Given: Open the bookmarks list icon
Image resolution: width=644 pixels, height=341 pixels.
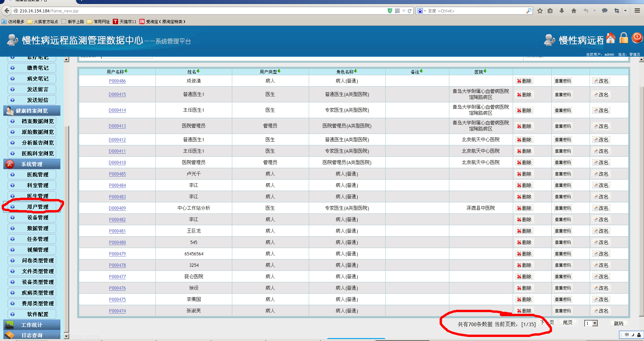Looking at the screenshot, I should click(x=550, y=11).
